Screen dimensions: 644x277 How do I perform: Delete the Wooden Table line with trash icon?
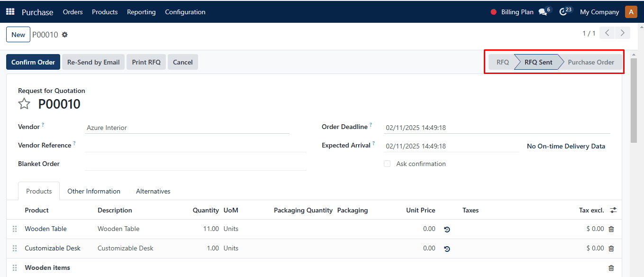coord(611,229)
